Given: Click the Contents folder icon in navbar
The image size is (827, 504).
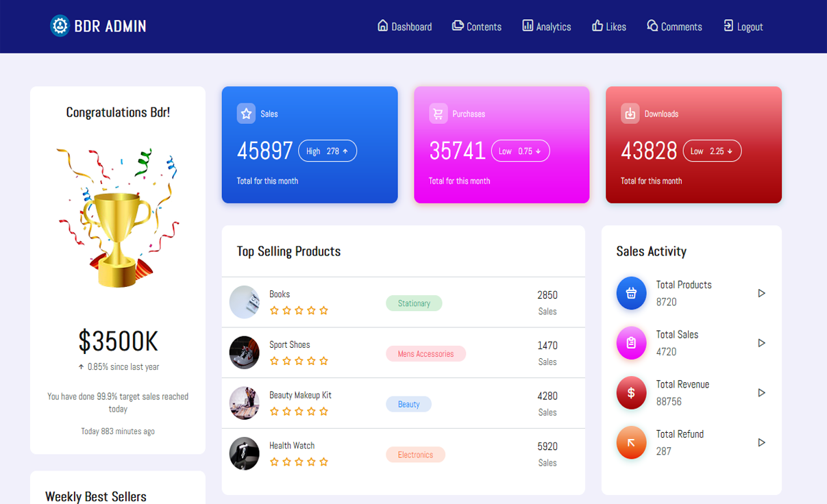Looking at the screenshot, I should click(458, 25).
